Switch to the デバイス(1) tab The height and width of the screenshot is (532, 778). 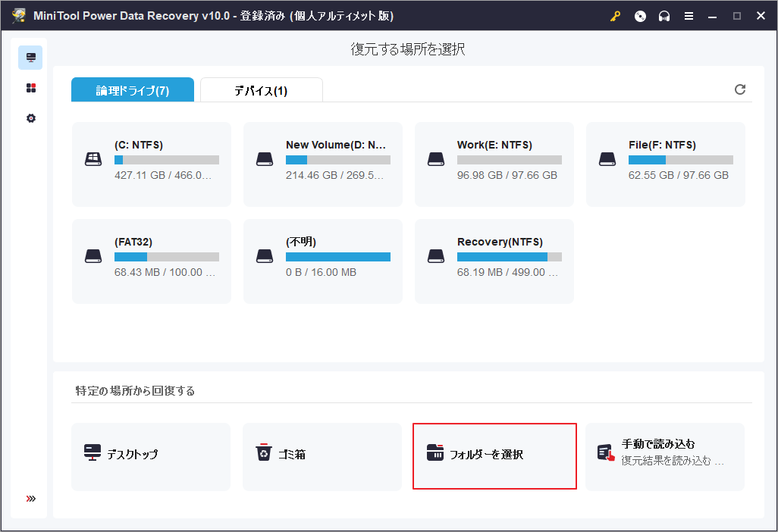pos(261,90)
